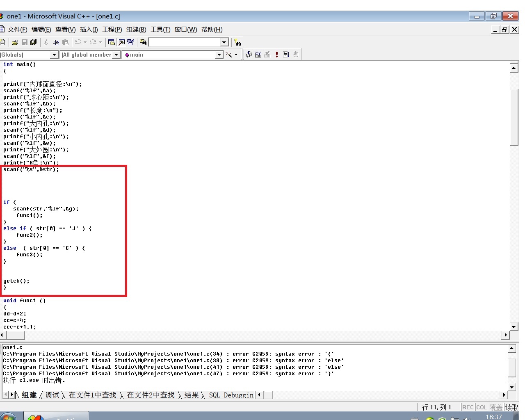Toggle the Output window icon
The width and height of the screenshot is (525, 420).
tap(121, 42)
